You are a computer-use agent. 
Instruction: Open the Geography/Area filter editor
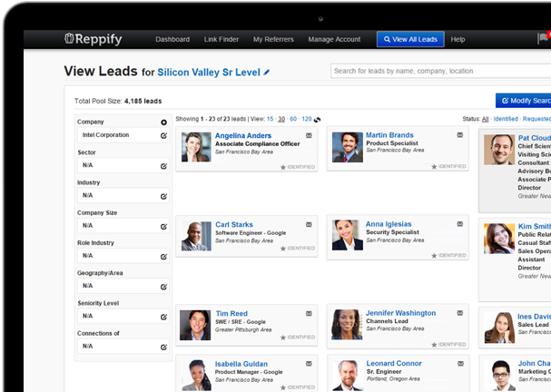(163, 286)
